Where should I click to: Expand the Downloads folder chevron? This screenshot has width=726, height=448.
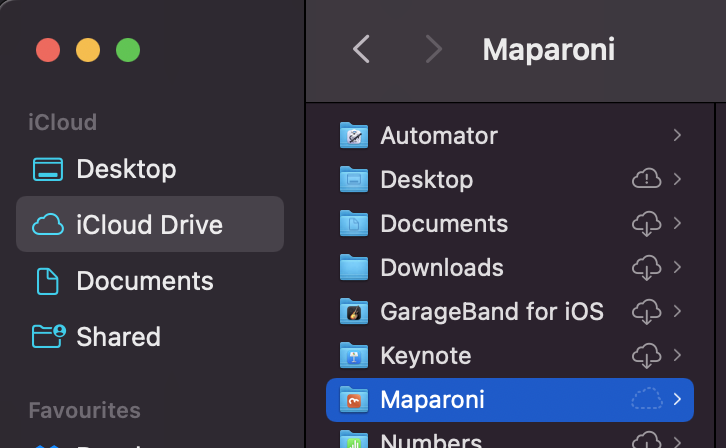[677, 267]
